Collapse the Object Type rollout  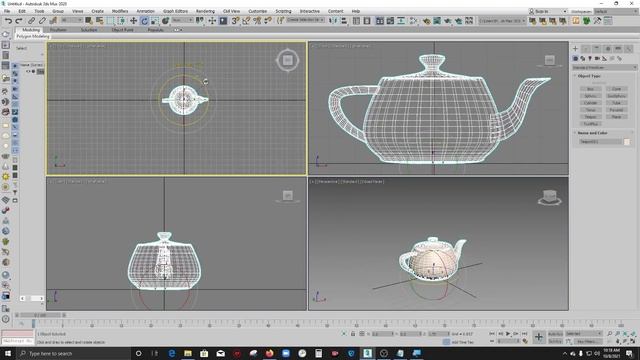589,76
